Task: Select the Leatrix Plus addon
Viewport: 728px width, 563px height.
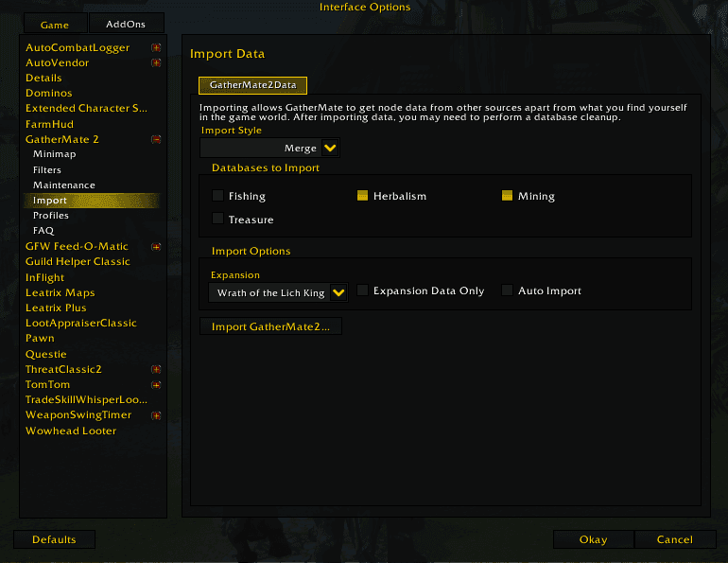Action: coord(56,308)
